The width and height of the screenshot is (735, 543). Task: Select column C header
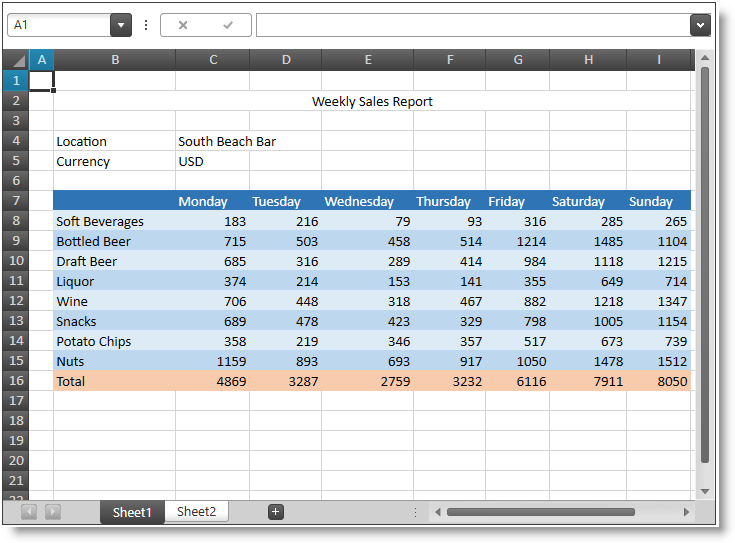tap(213, 60)
